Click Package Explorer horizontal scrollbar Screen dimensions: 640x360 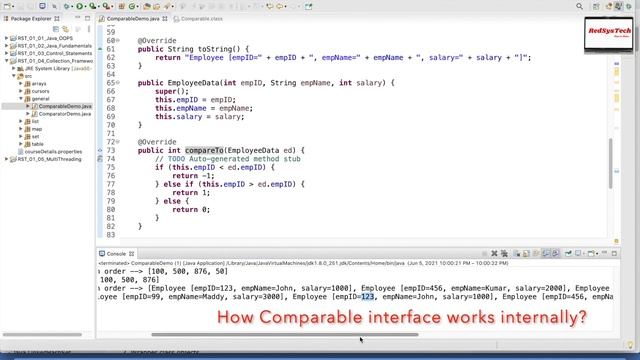[42, 335]
